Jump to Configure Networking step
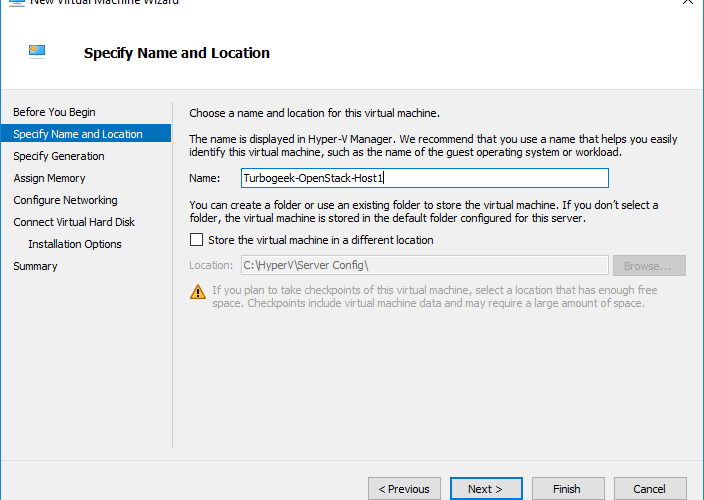The height and width of the screenshot is (500, 704). coord(65,200)
